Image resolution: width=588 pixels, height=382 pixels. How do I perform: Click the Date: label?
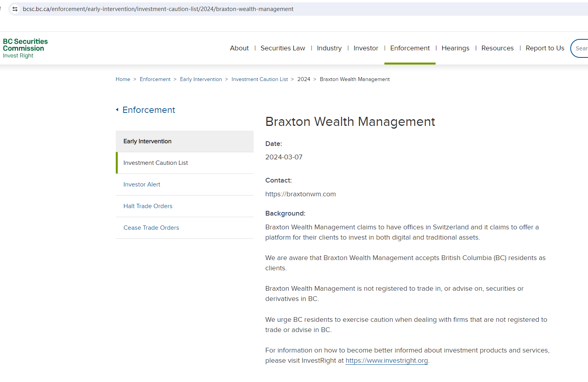(x=274, y=144)
